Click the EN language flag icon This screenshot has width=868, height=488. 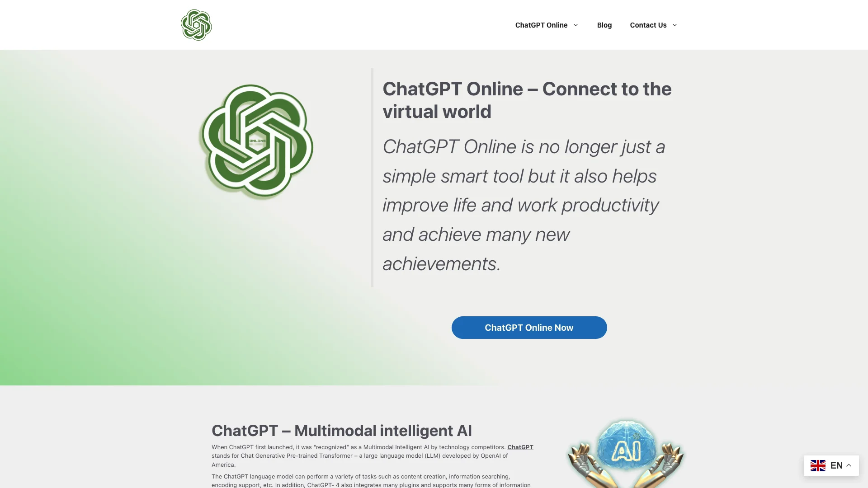click(818, 465)
